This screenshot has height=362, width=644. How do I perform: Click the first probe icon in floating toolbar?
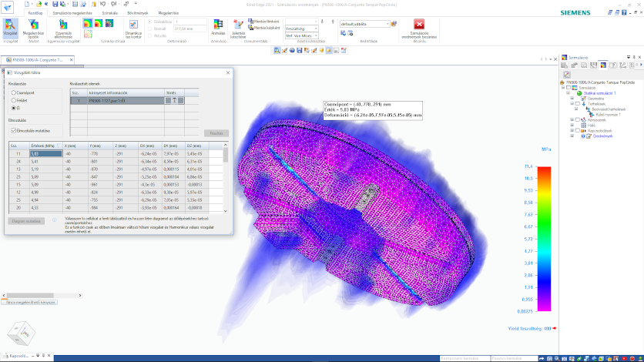click(x=277, y=51)
